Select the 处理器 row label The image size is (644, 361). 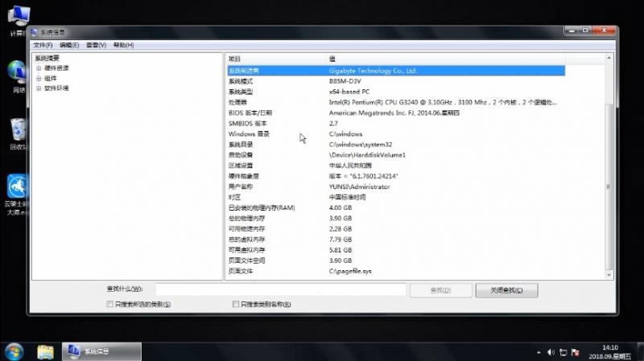(237, 103)
